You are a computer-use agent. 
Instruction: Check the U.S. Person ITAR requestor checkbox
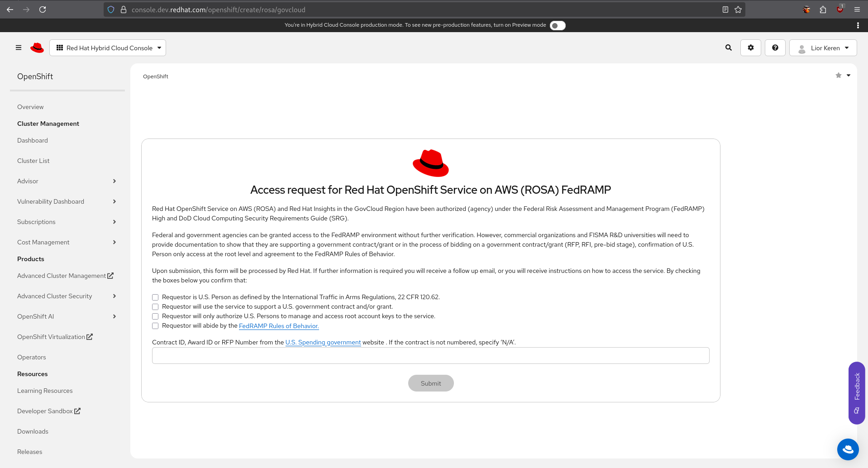point(155,297)
